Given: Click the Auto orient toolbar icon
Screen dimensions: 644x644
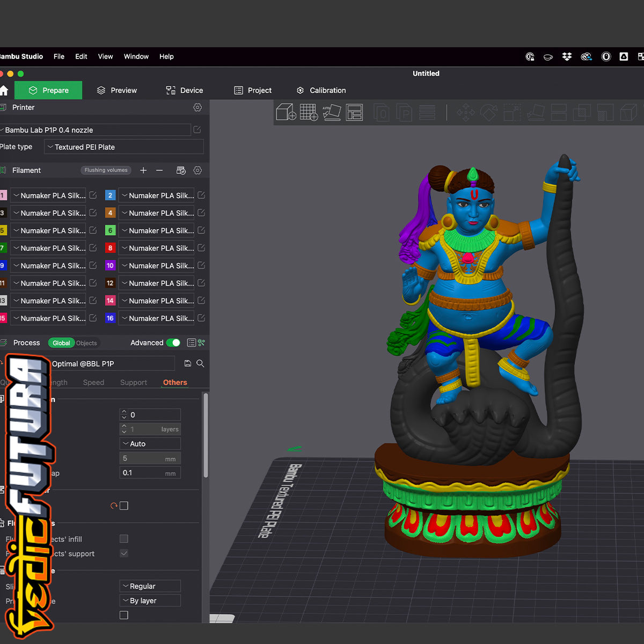Looking at the screenshot, I should pyautogui.click(x=332, y=112).
